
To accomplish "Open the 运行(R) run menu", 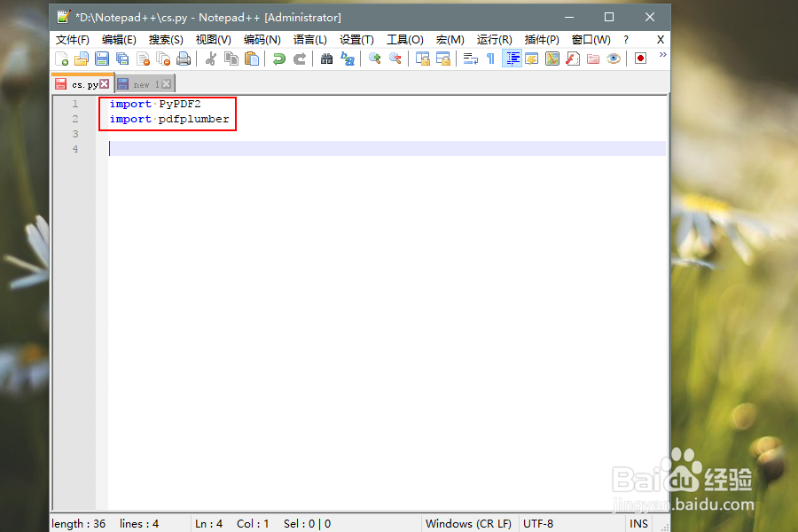I will point(494,39).
